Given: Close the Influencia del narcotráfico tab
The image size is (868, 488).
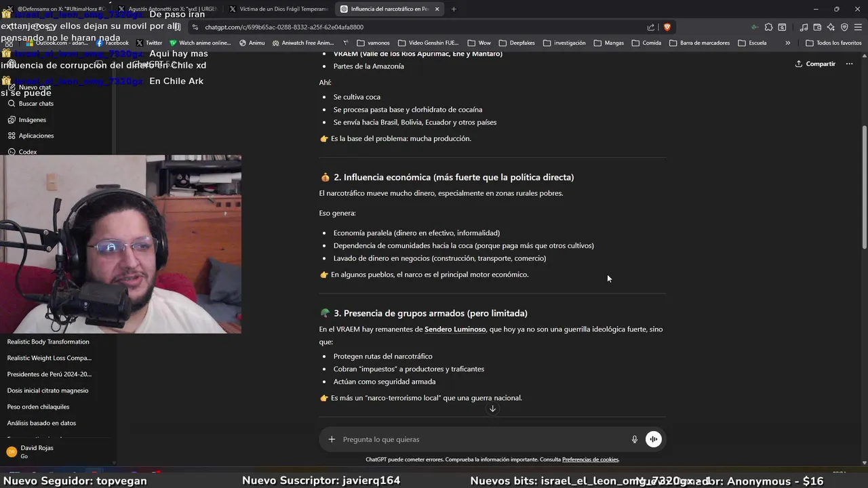Looking at the screenshot, I should point(437,9).
